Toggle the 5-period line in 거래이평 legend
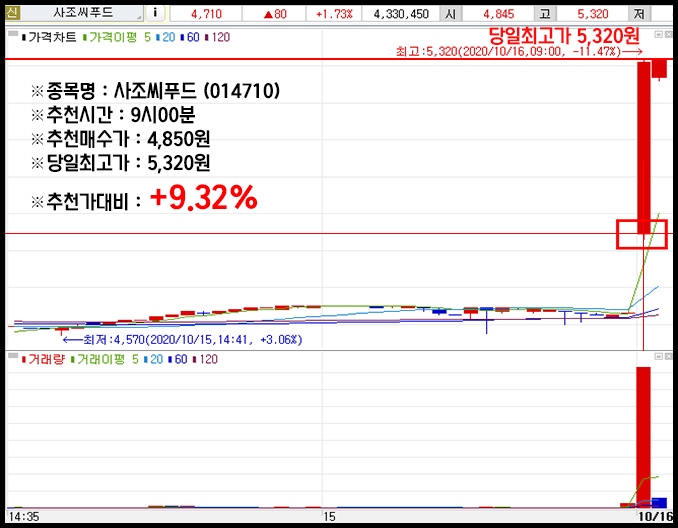The image size is (678, 528). (x=135, y=359)
